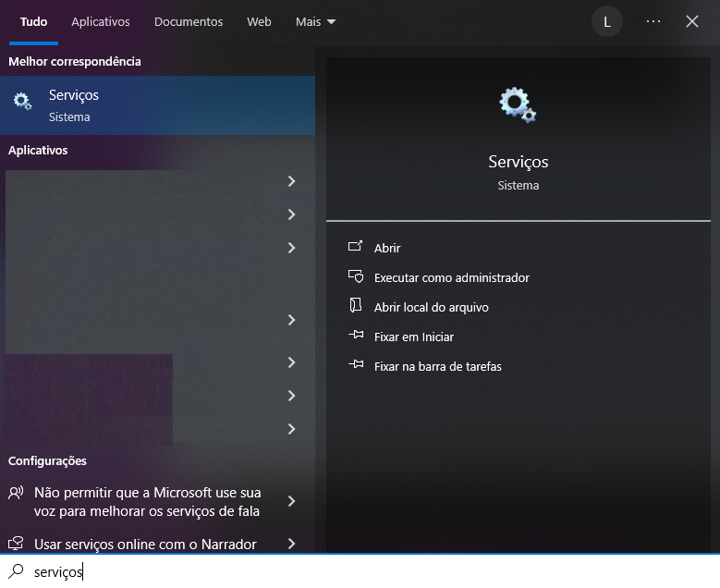Click the magnifier search icon
Image resolution: width=720 pixels, height=588 pixels.
[x=16, y=571]
